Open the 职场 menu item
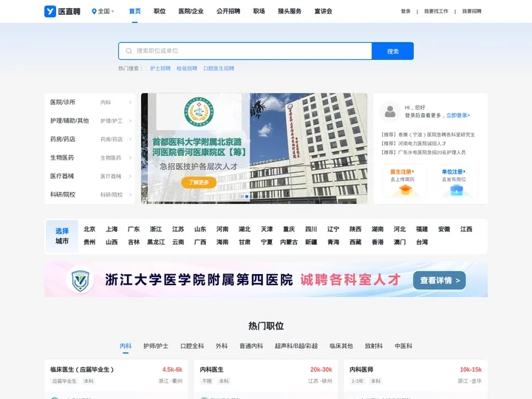532x399 pixels. coord(259,11)
